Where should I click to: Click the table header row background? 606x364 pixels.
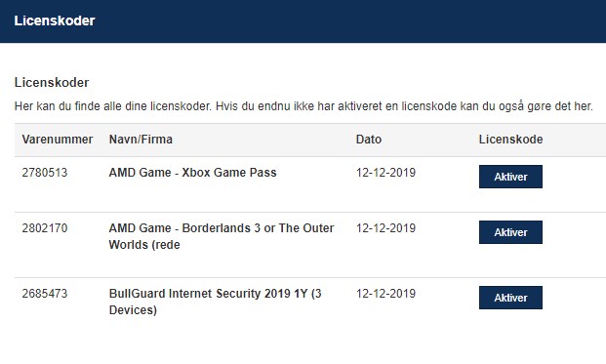pyautogui.click(x=310, y=140)
